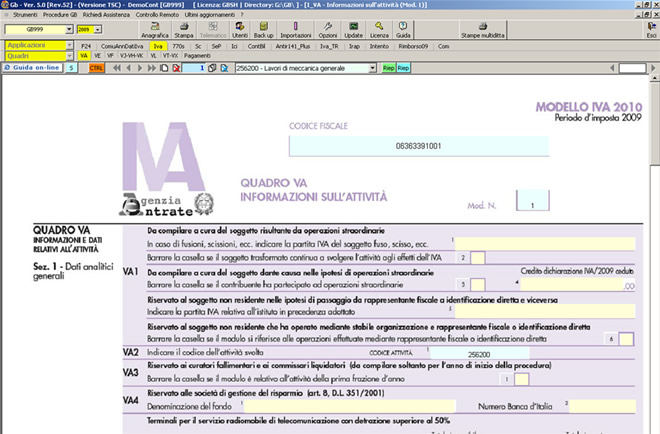Tick VA3 box prima frazione d'anno
Screen dimensions: 660x434
522,379
